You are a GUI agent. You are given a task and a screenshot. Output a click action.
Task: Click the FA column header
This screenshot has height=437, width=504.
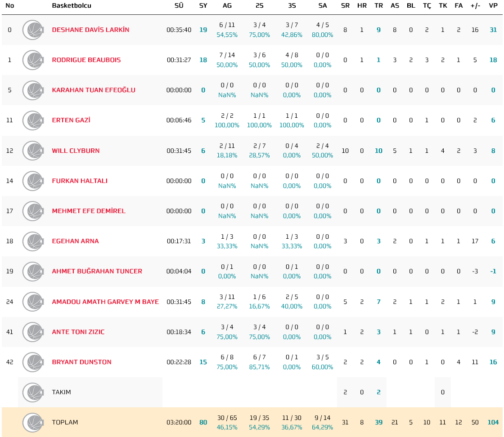tap(459, 5)
